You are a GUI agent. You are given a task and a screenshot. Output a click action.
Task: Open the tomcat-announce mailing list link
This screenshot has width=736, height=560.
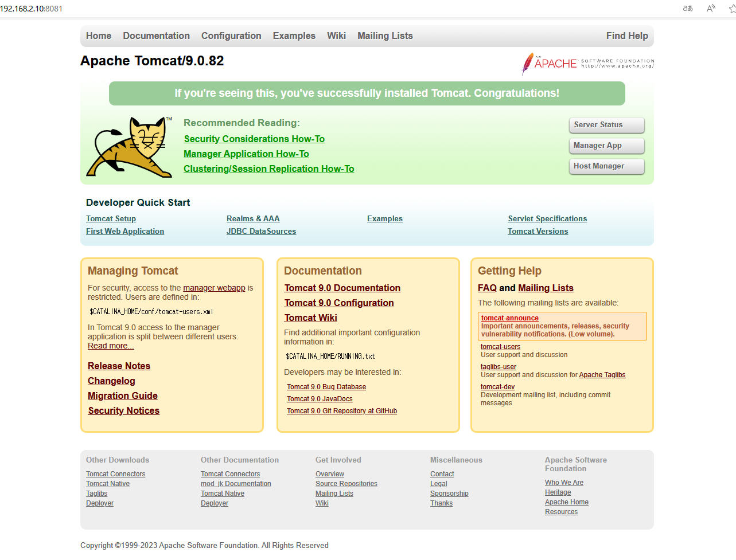pos(509,318)
